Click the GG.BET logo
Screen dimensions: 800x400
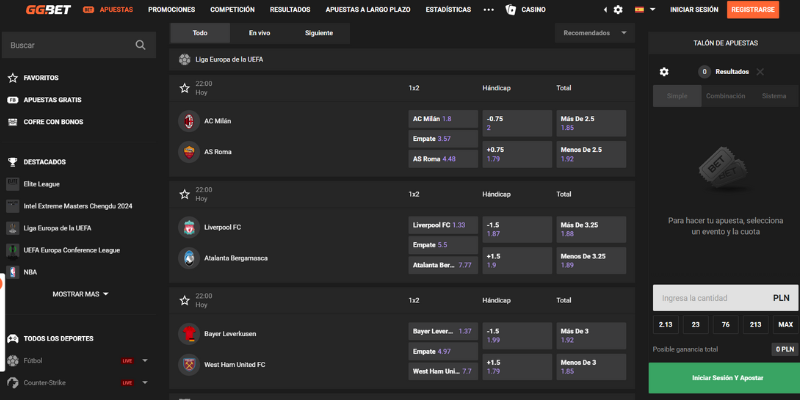tap(48, 10)
